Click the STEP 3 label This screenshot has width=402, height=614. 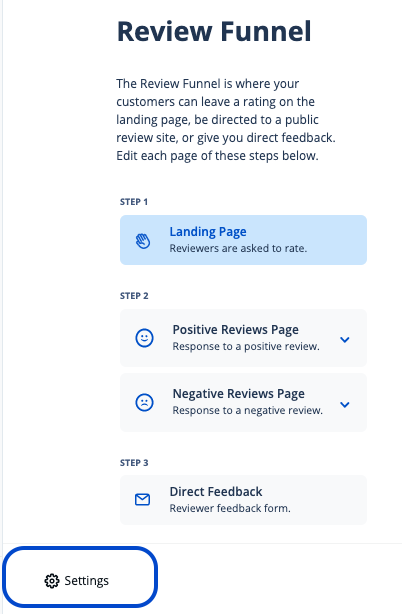(x=134, y=463)
